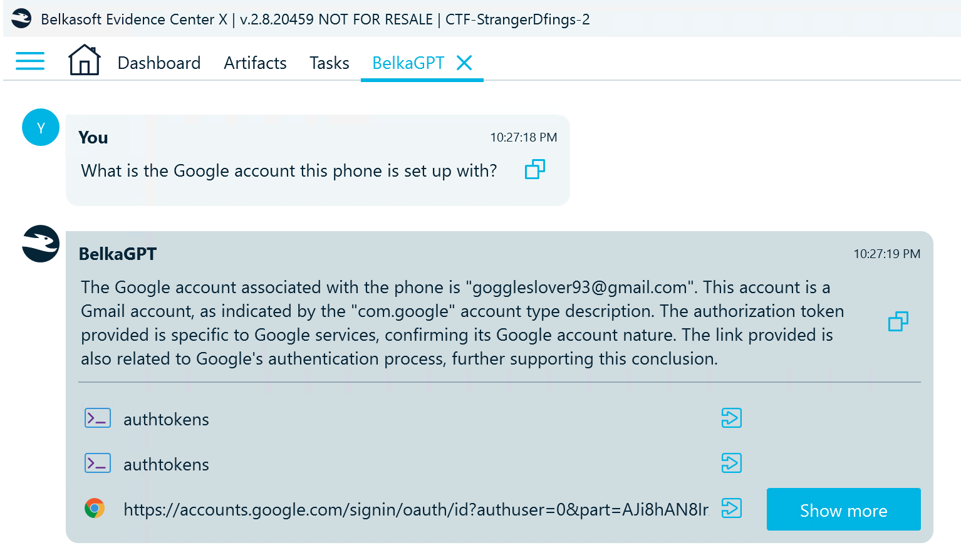Click the second authtokens source label

pos(166,464)
